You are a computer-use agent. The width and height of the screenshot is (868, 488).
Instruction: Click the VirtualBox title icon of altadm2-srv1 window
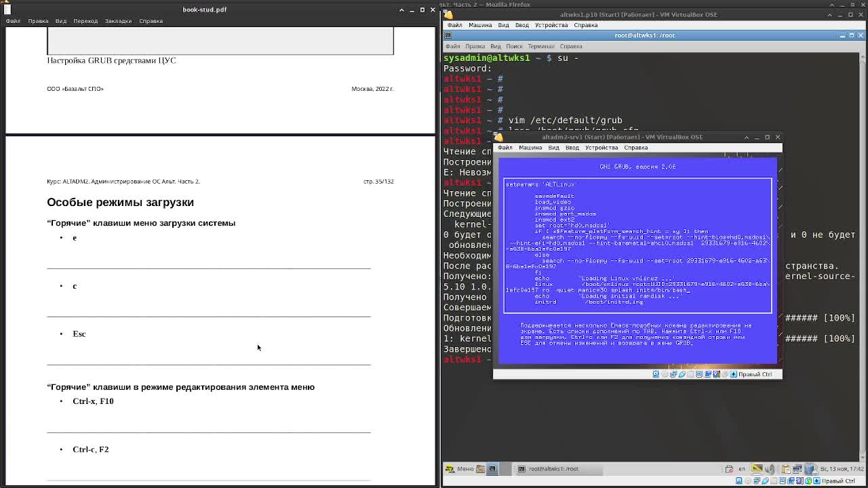pos(498,137)
